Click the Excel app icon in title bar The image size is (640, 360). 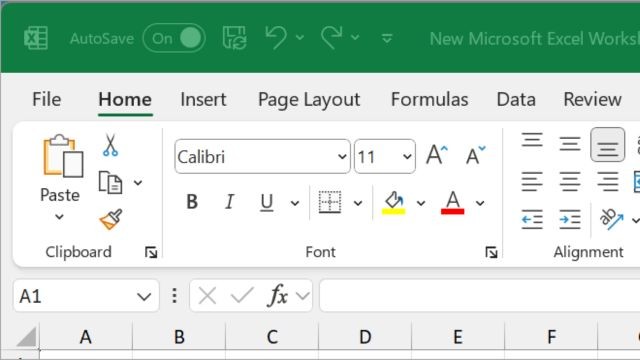[x=36, y=38]
